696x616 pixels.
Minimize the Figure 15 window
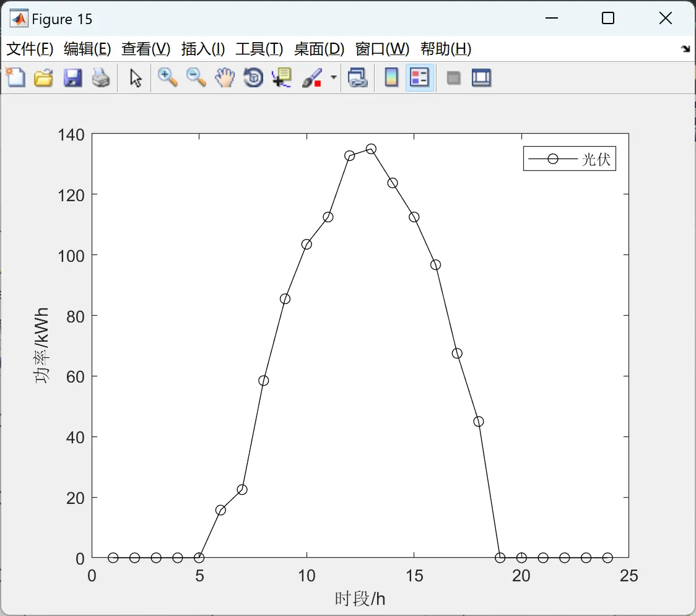pos(552,18)
